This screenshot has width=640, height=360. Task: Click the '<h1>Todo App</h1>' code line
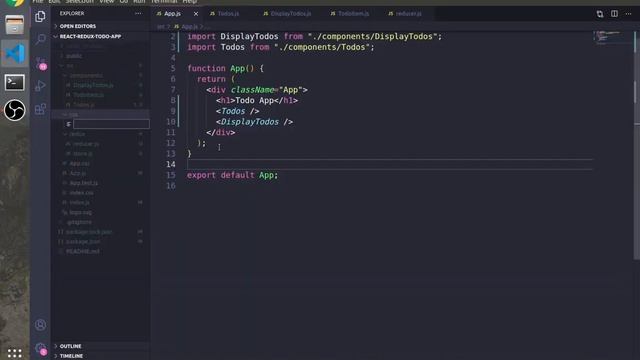[257, 100]
